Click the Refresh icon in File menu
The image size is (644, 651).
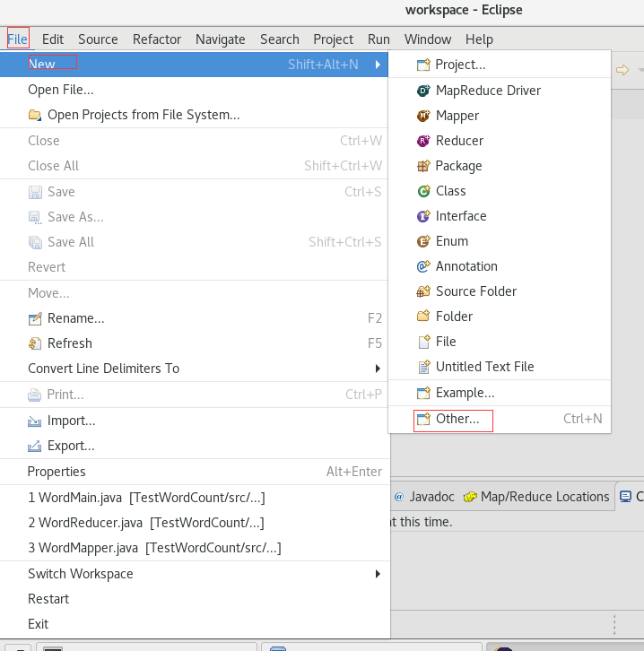(x=35, y=343)
